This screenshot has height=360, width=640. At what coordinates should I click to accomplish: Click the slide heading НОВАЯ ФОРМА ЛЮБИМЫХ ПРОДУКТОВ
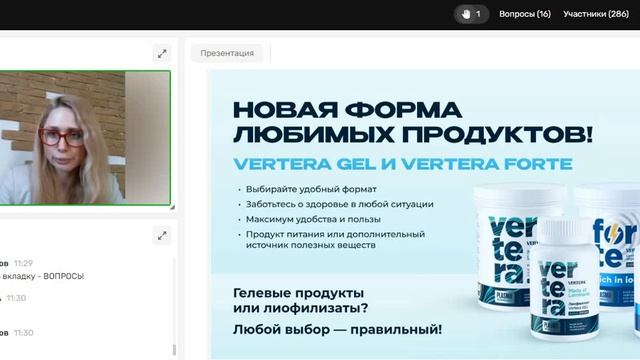tap(413, 122)
